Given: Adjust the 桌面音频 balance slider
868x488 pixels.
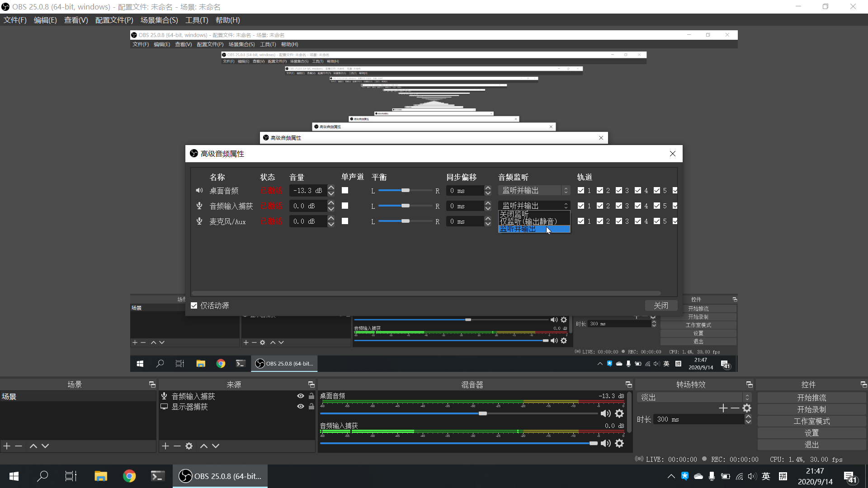Looking at the screenshot, I should click(406, 191).
